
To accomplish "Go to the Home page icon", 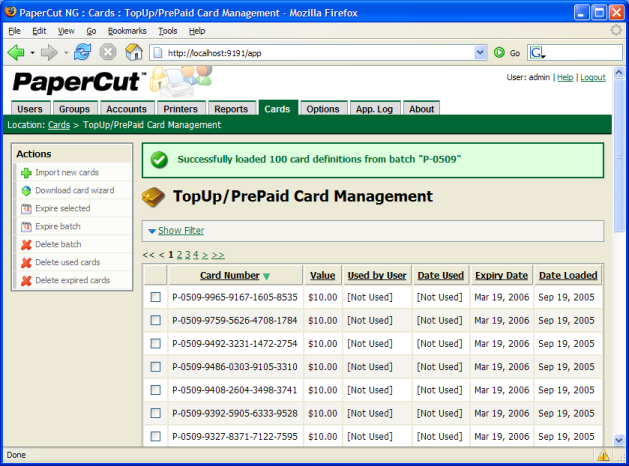I will pos(134,52).
